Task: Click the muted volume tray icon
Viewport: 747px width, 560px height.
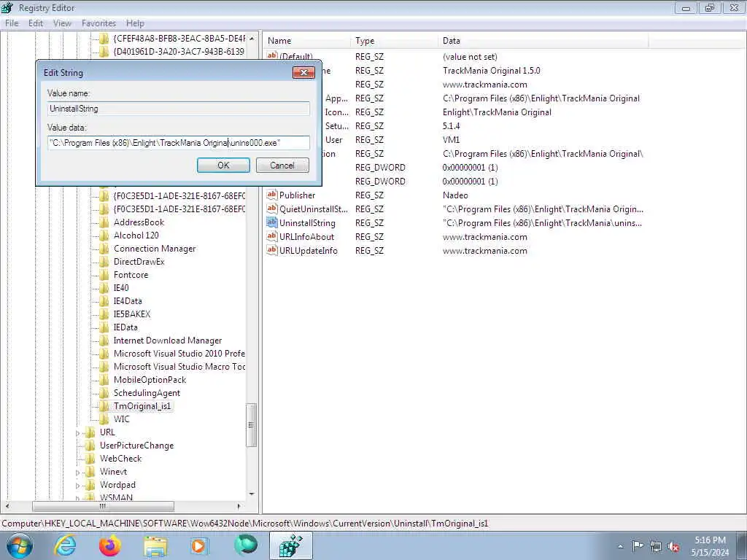Action: [673, 546]
